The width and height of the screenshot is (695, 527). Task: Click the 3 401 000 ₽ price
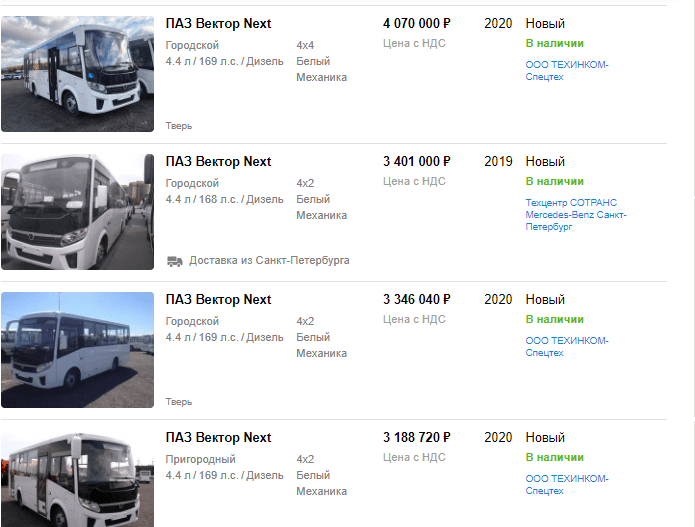coord(417,162)
